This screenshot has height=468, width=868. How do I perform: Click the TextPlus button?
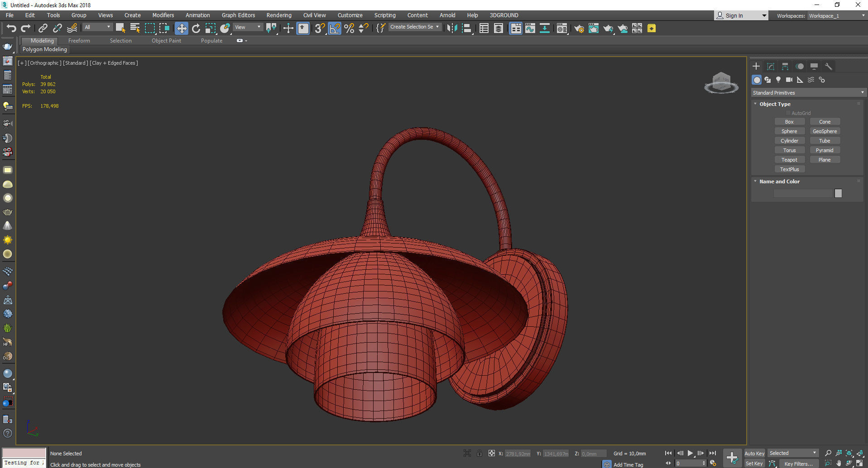(789, 169)
